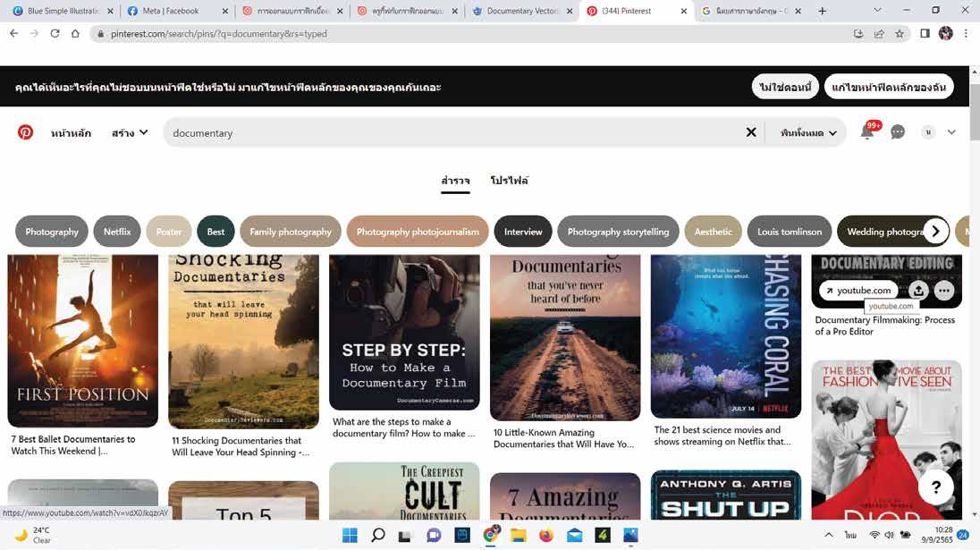Open Step by Step documentary film pin
Image resolution: width=980 pixels, height=550 pixels.
coord(404,332)
